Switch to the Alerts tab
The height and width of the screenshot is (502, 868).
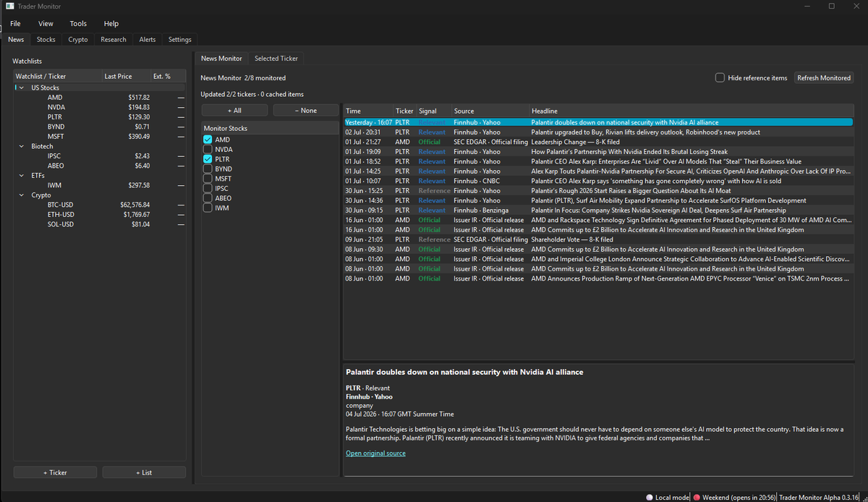148,40
